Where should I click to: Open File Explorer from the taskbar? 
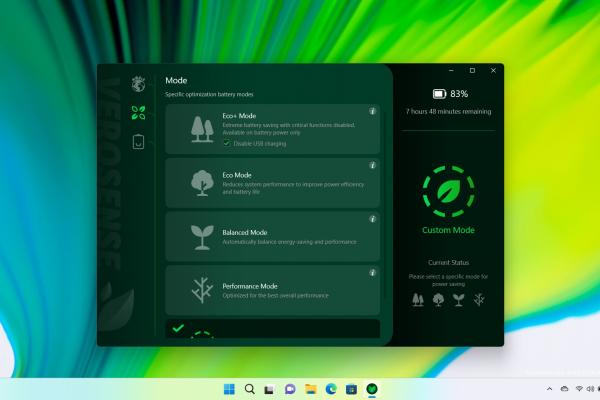(x=311, y=389)
